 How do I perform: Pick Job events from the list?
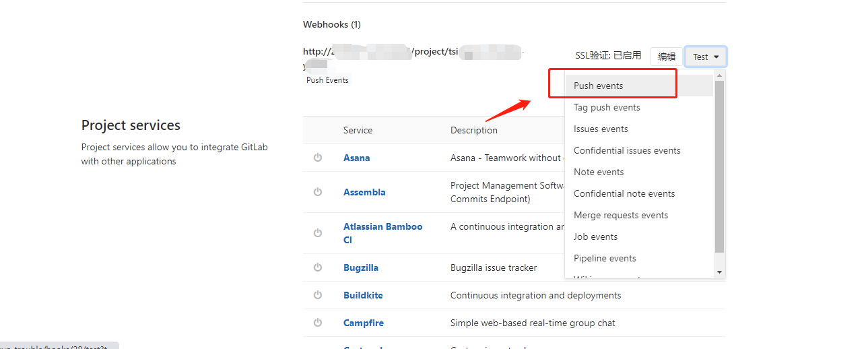coord(638,236)
